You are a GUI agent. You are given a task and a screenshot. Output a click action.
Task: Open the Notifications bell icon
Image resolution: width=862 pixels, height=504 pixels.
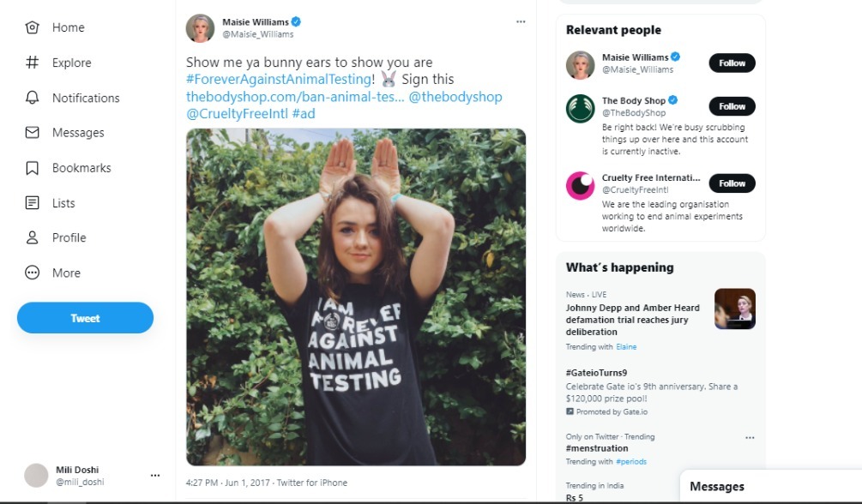pos(33,98)
